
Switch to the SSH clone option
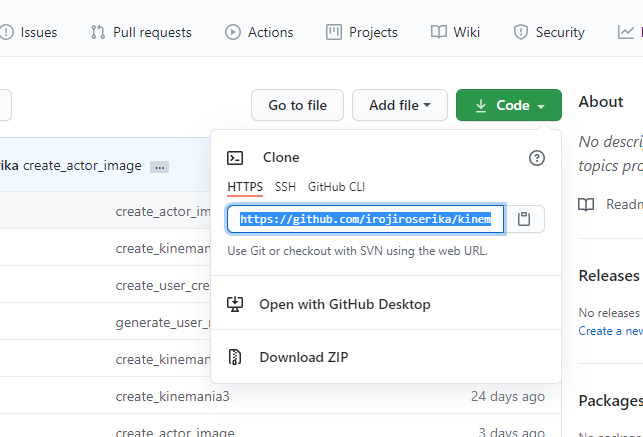pyautogui.click(x=285, y=187)
